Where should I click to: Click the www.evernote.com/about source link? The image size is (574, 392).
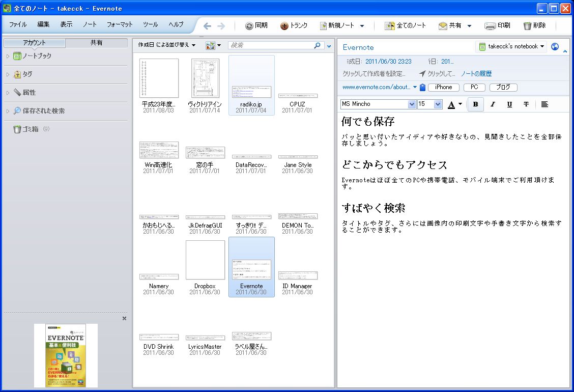[x=377, y=87]
